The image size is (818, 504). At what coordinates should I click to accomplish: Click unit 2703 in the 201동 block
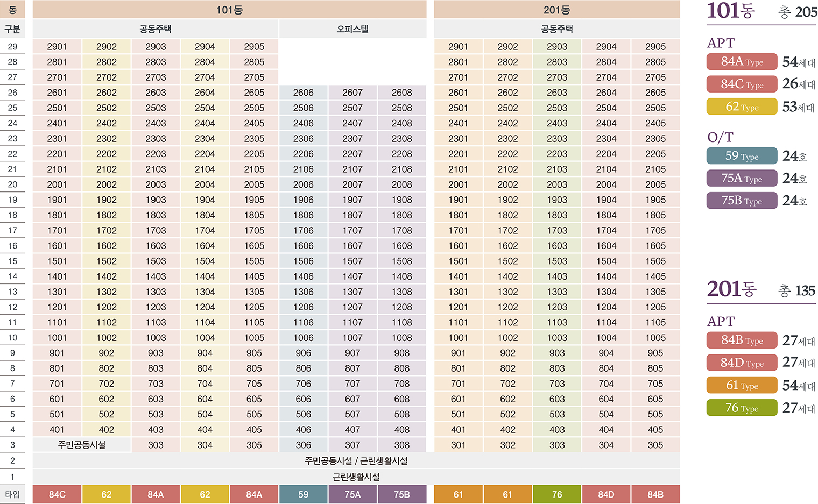557,77
